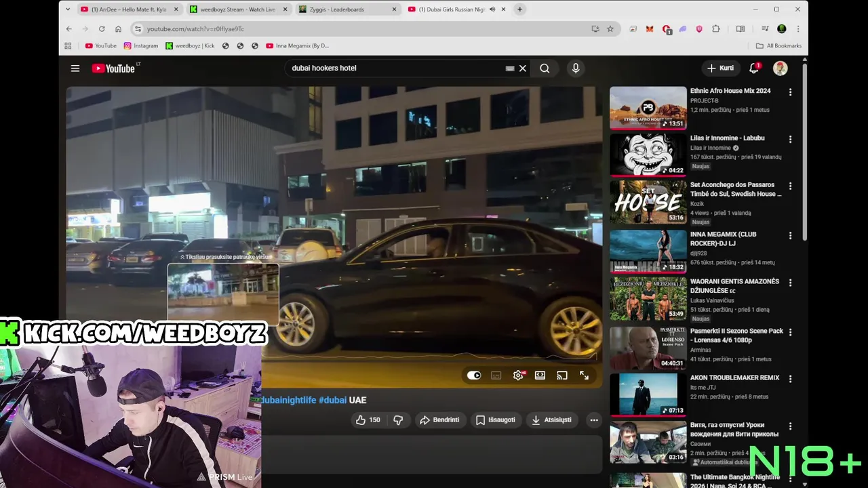Open the browser side panel icon
Screen dimensions: 868x488
[x=741, y=29]
